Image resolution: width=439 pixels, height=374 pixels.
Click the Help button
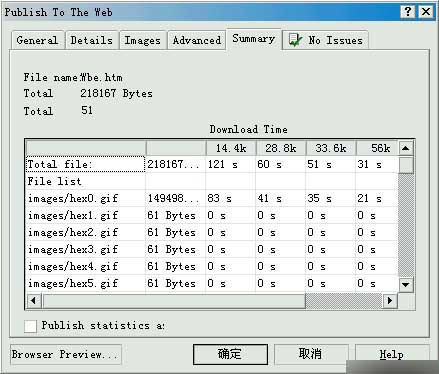coord(392,354)
